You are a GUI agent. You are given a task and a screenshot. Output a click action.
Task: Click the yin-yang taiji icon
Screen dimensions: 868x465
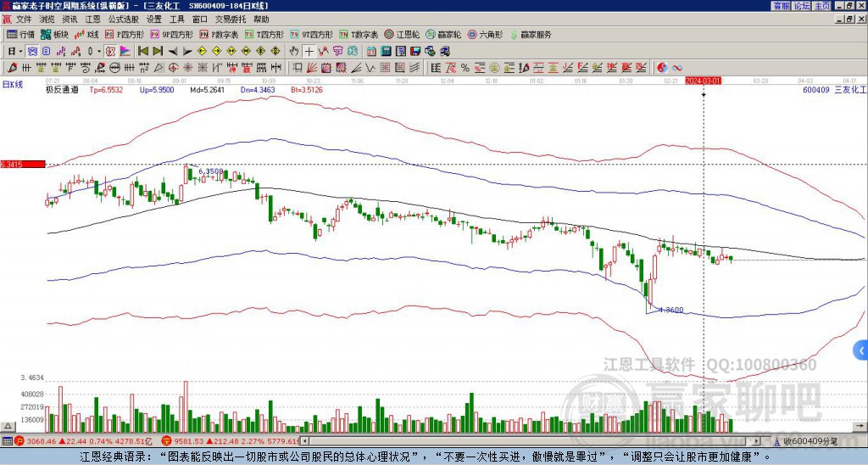coord(662,68)
